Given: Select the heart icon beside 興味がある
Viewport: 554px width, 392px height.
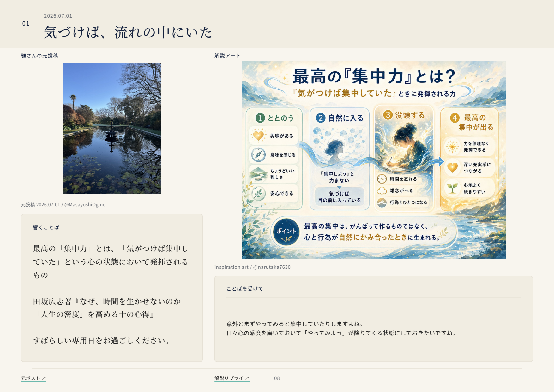Looking at the screenshot, I should pyautogui.click(x=258, y=136).
